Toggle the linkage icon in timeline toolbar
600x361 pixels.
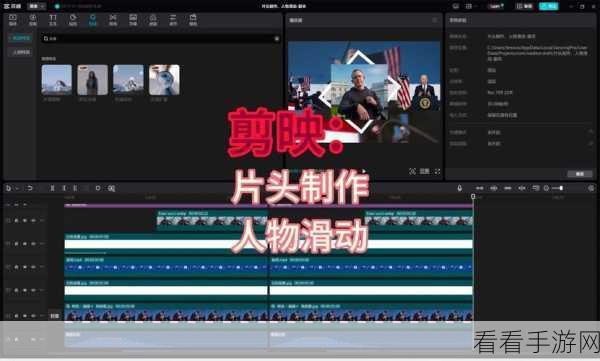coord(508,188)
